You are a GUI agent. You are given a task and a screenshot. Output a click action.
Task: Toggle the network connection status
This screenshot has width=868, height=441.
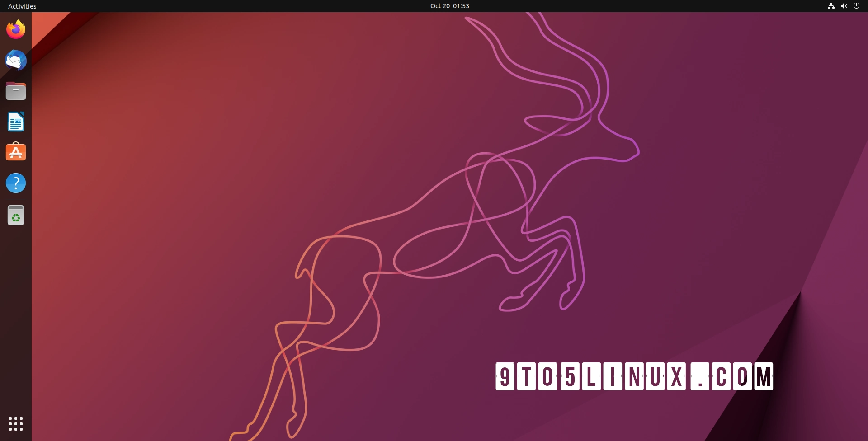pos(831,6)
